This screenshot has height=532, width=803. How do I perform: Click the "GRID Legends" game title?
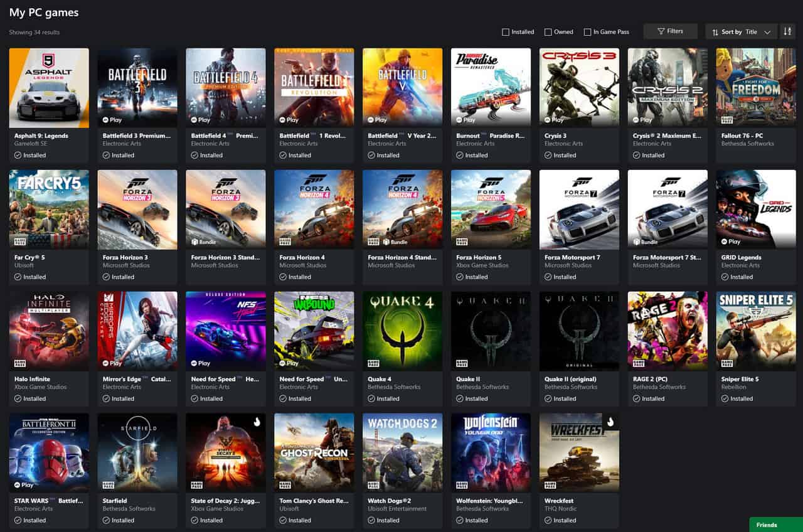(741, 257)
